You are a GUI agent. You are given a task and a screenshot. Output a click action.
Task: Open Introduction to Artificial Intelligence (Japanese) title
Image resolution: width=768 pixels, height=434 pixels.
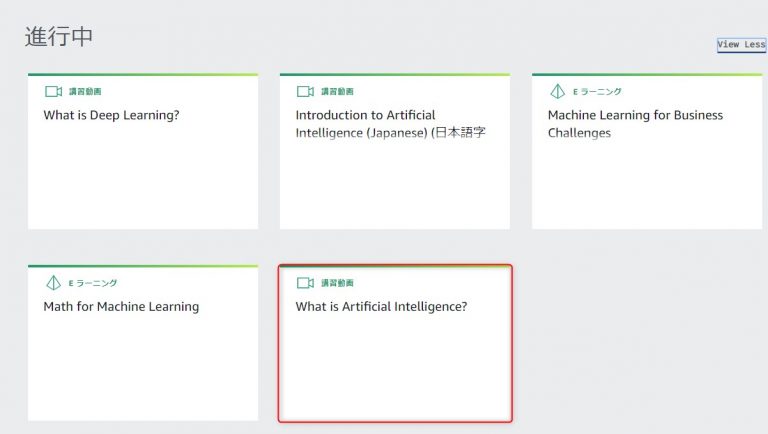[x=390, y=124]
